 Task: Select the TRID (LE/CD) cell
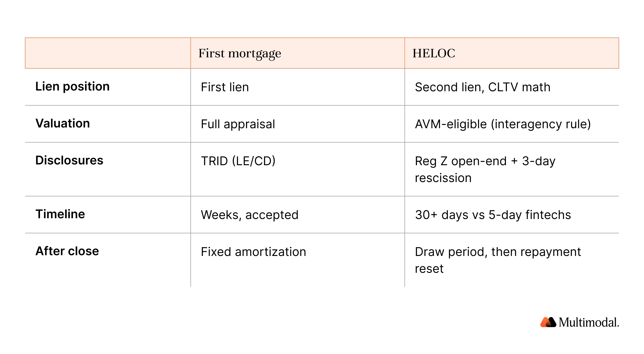point(298,169)
